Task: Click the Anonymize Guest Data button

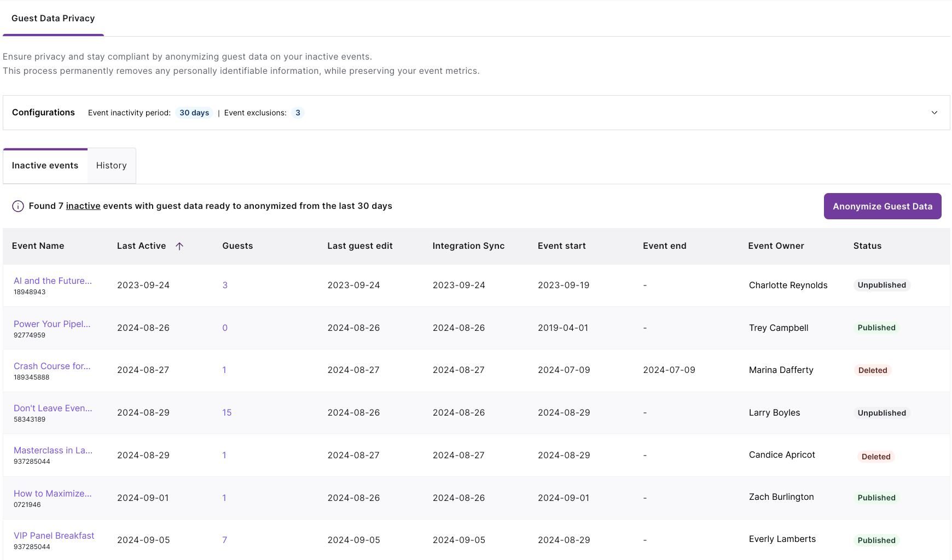Action: (883, 206)
